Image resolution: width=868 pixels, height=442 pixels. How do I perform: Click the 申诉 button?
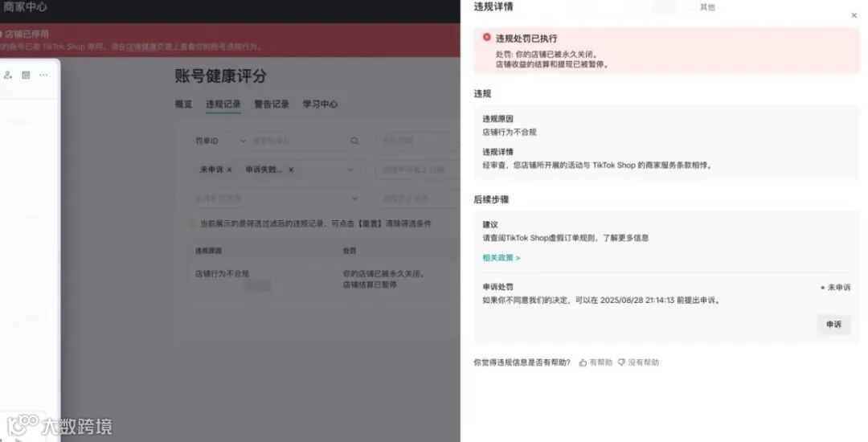(833, 324)
